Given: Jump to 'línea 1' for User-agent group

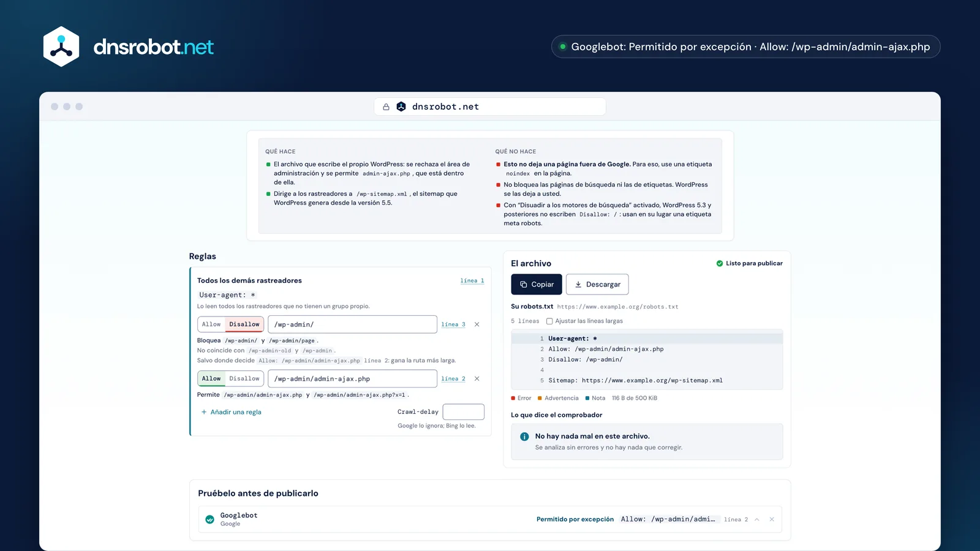Looking at the screenshot, I should 472,280.
